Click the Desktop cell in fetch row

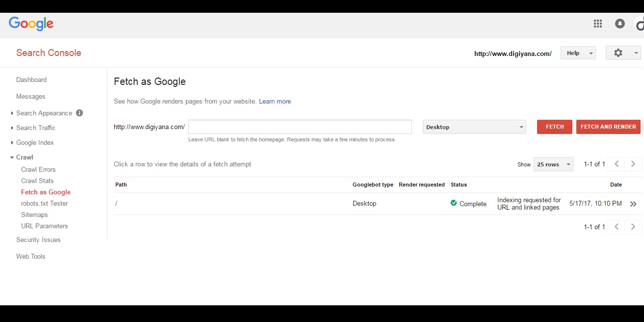click(364, 203)
